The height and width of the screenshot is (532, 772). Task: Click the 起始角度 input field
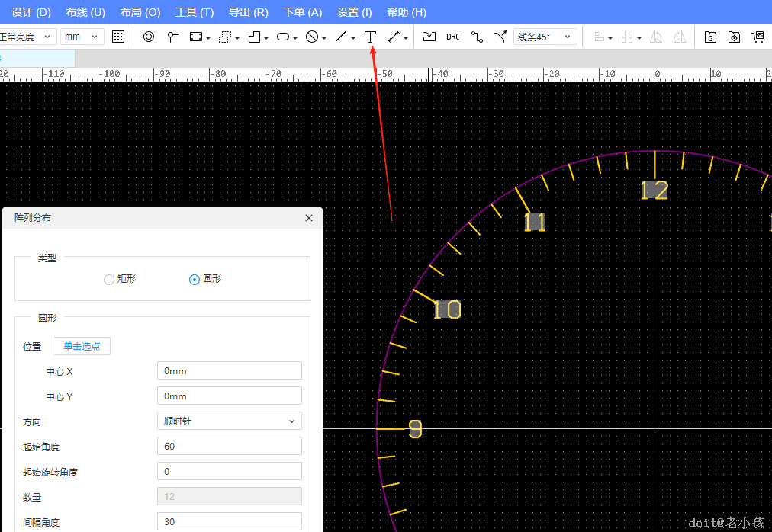[x=229, y=447]
